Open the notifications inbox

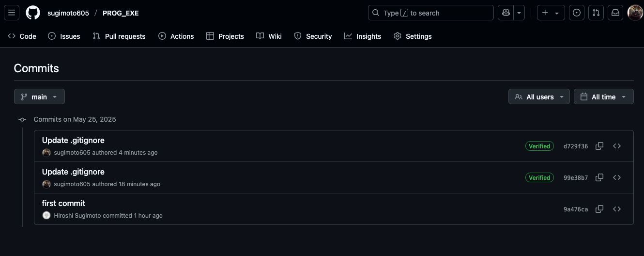click(615, 13)
